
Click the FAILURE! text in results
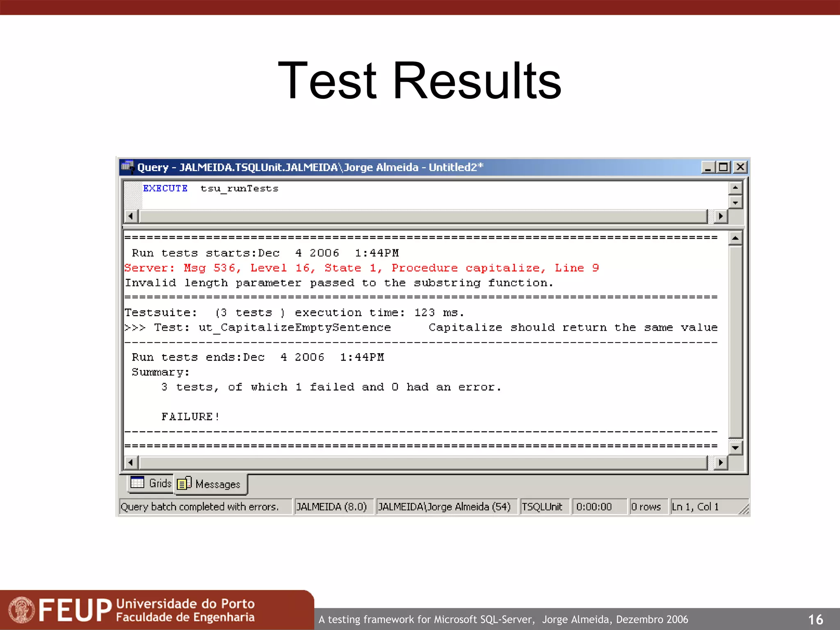point(191,417)
